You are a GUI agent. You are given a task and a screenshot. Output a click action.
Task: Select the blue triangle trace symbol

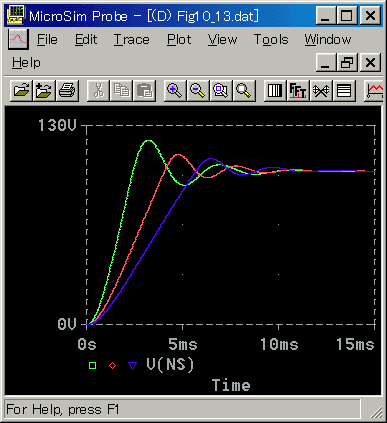pos(133,366)
